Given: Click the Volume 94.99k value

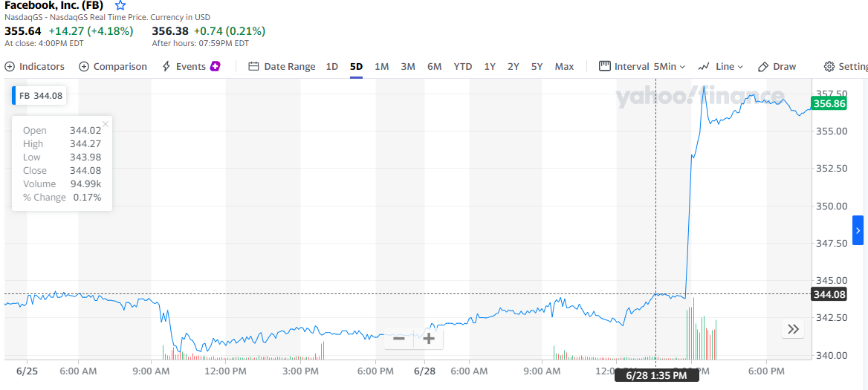Looking at the screenshot, I should 85,183.
